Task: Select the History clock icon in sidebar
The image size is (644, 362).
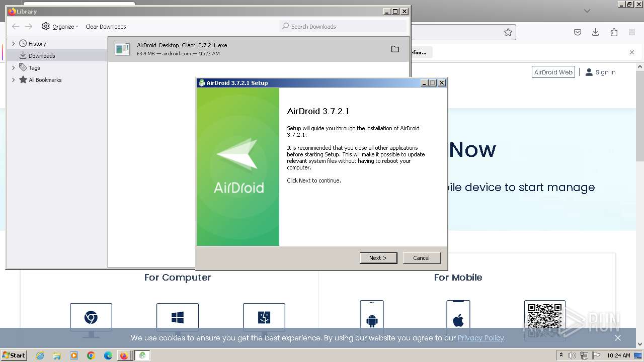Action: pyautogui.click(x=23, y=44)
